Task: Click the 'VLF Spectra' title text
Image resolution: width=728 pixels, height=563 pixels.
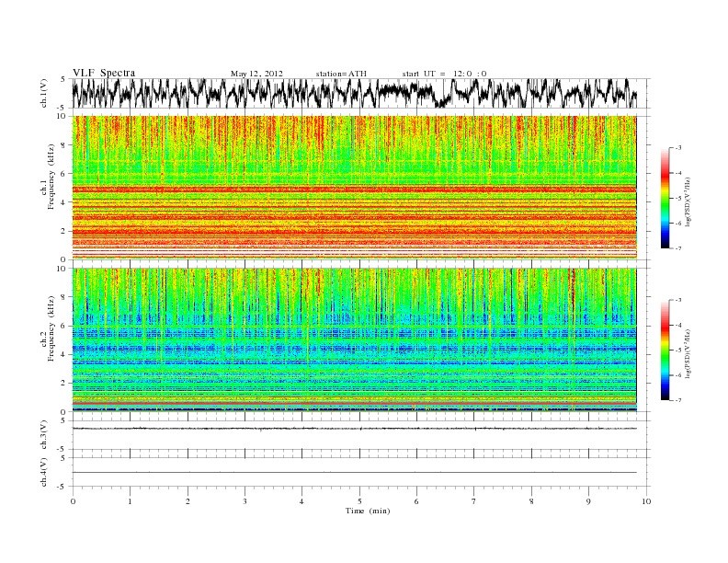Action: [104, 73]
